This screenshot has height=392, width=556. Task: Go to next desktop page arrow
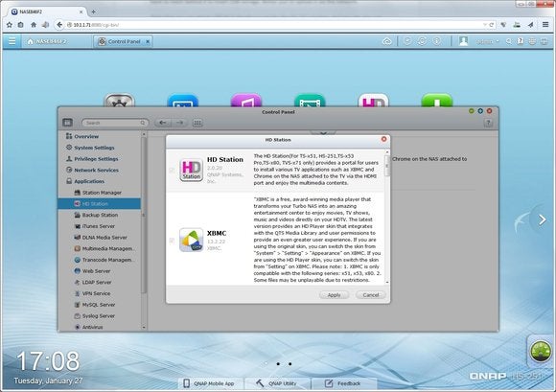(x=542, y=219)
